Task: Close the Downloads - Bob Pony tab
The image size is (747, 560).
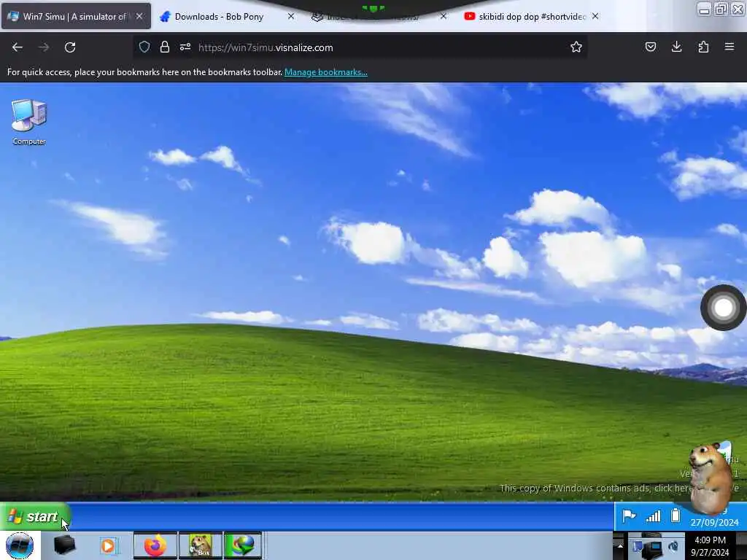Action: point(291,16)
